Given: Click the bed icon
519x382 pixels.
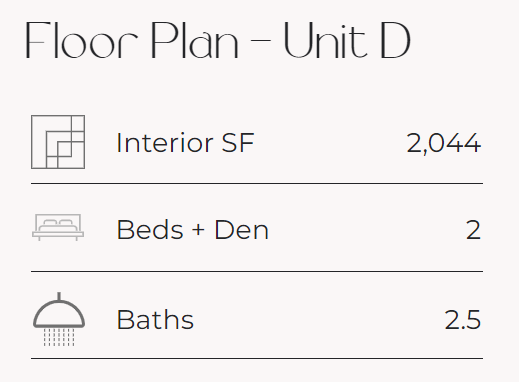Looking at the screenshot, I should tap(58, 227).
